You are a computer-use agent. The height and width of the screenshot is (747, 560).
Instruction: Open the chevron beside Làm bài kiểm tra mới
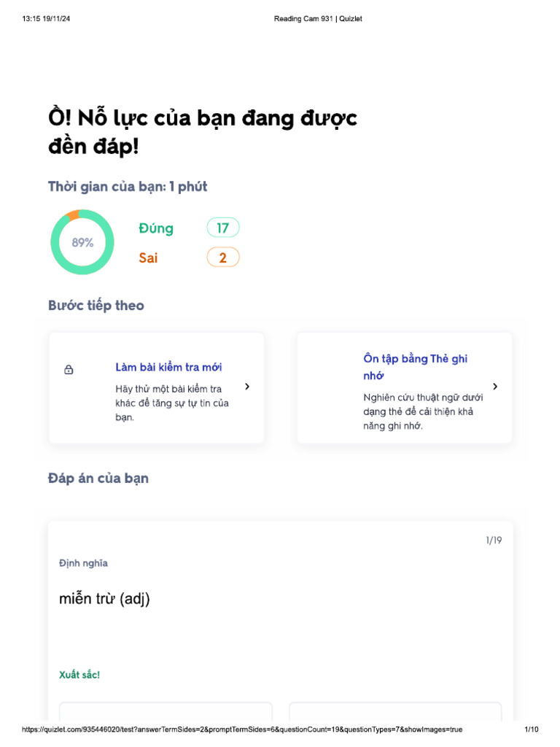(247, 387)
